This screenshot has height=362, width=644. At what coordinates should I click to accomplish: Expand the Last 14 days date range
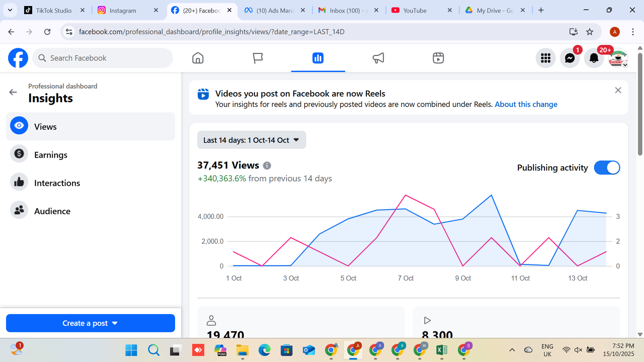tap(251, 140)
